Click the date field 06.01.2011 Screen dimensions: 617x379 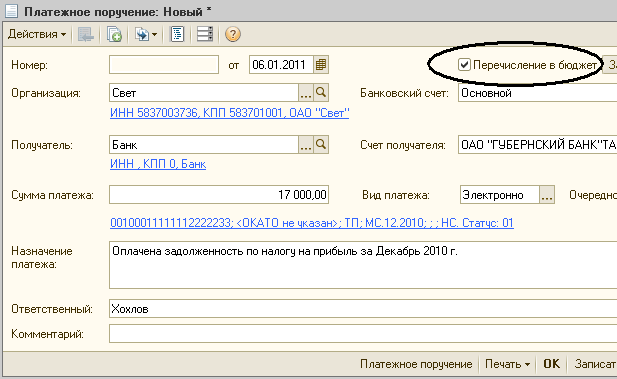[281, 65]
